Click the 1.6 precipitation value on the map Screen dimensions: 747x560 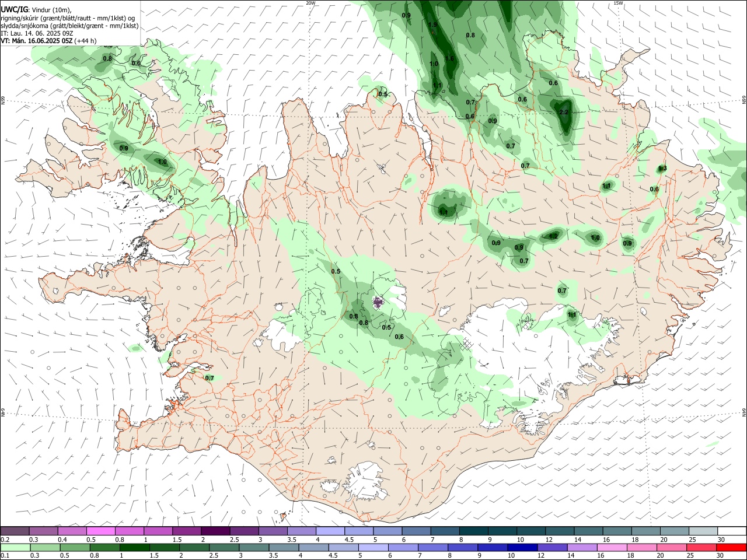[x=449, y=58]
